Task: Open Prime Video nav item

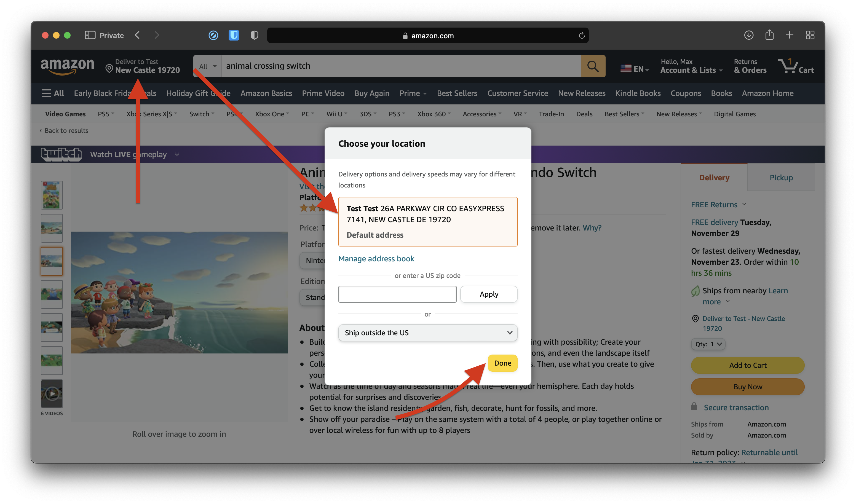Action: tap(323, 93)
